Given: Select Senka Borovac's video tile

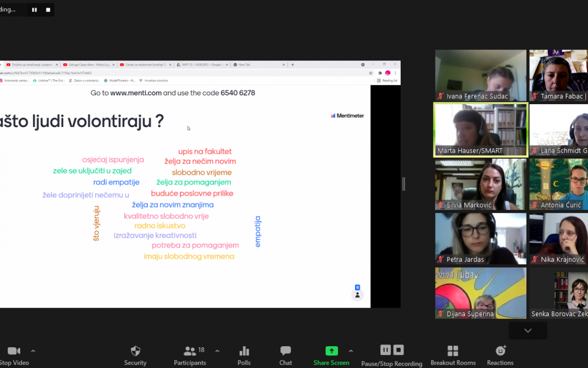Looking at the screenshot, I should 559,293.
